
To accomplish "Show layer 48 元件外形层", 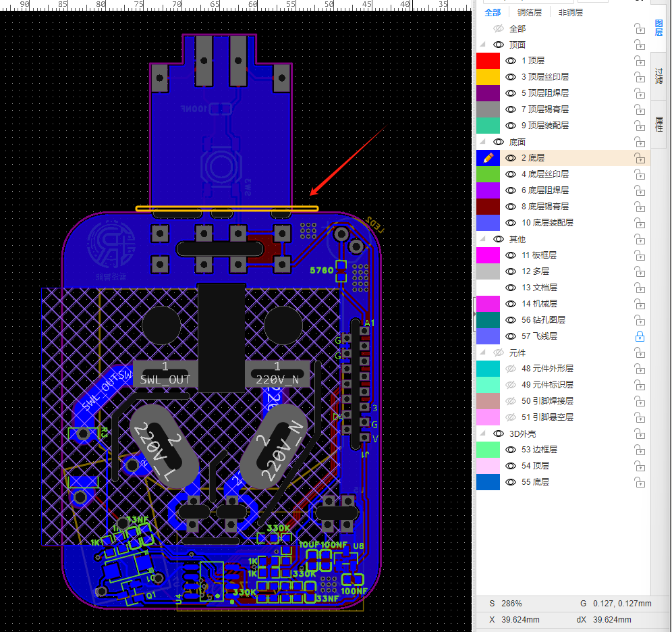I will click(511, 369).
